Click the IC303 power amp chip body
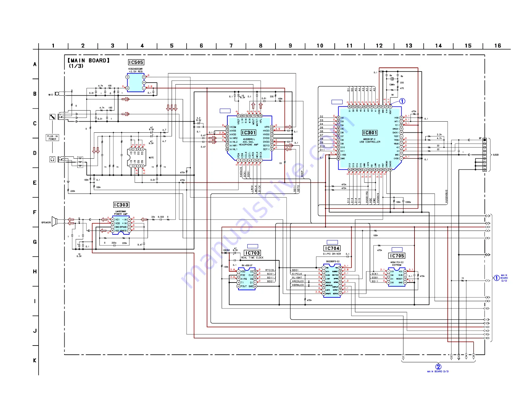 click(121, 225)
